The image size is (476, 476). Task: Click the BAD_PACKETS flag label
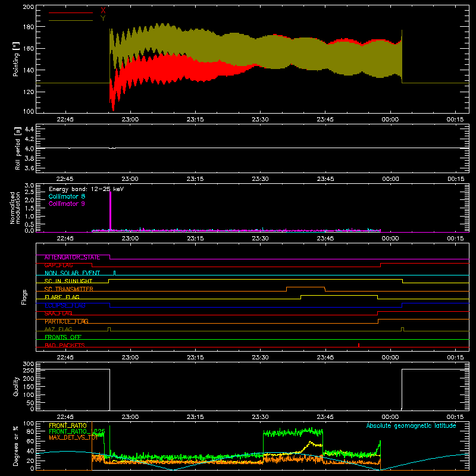65,345
